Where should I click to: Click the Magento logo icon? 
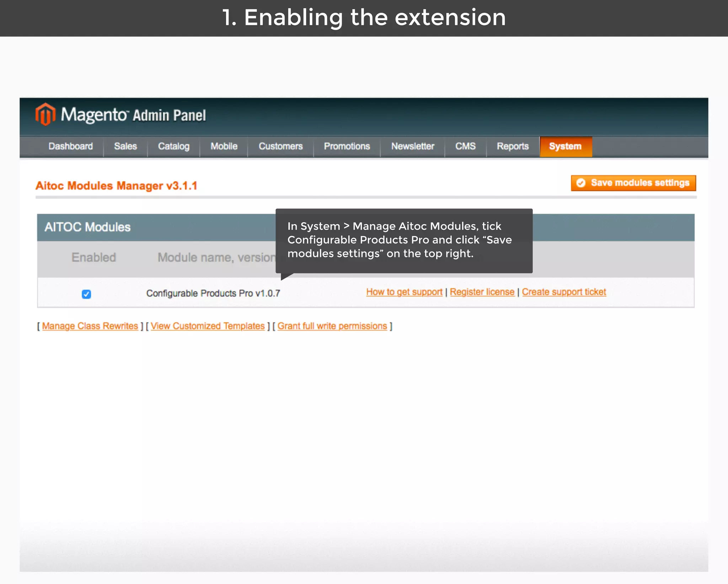point(45,114)
